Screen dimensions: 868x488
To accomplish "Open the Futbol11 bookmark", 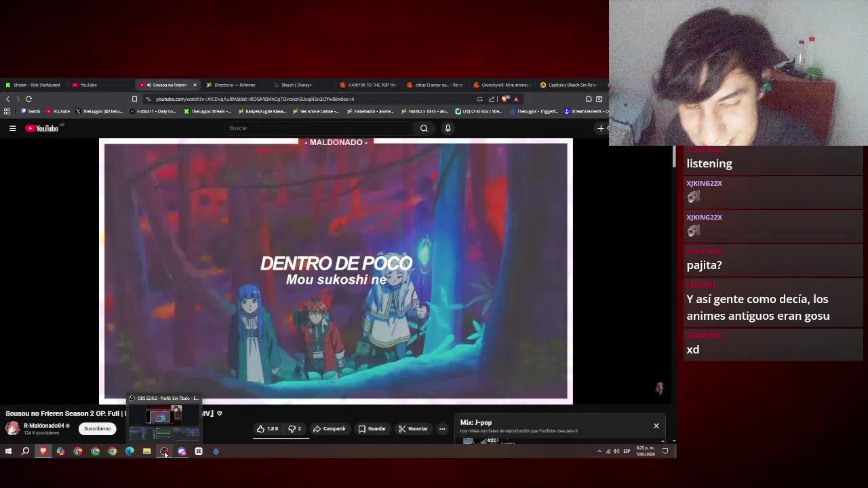I will (x=153, y=111).
